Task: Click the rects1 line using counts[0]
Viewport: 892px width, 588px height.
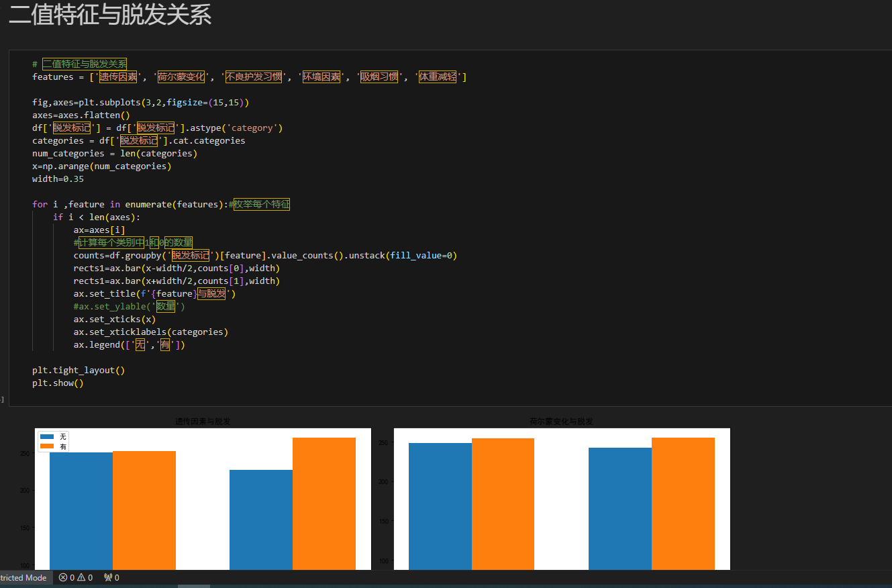Action: [177, 268]
